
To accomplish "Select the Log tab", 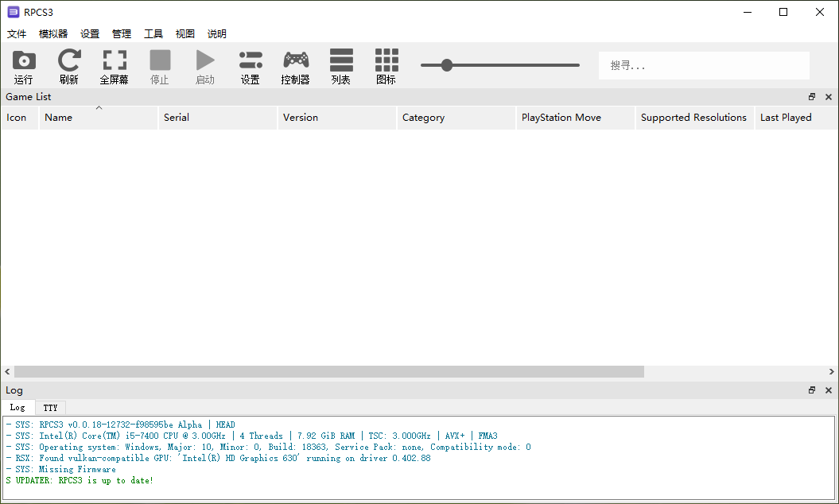I will (x=17, y=407).
